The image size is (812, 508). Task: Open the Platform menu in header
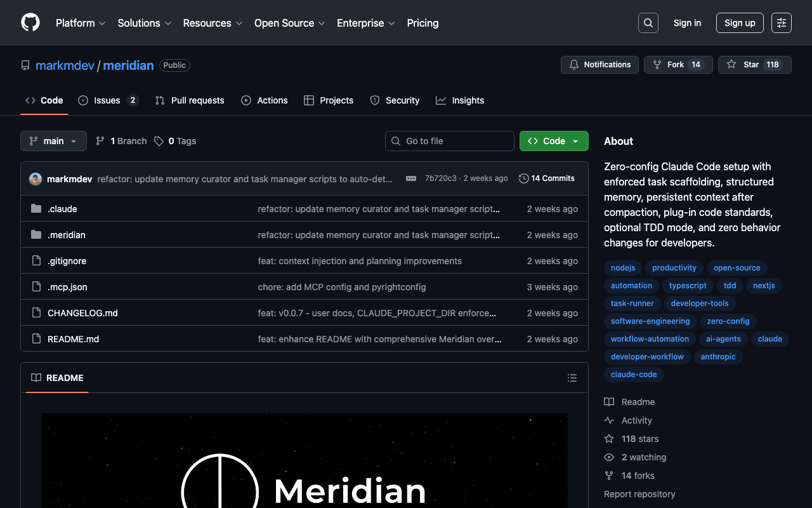tap(80, 23)
